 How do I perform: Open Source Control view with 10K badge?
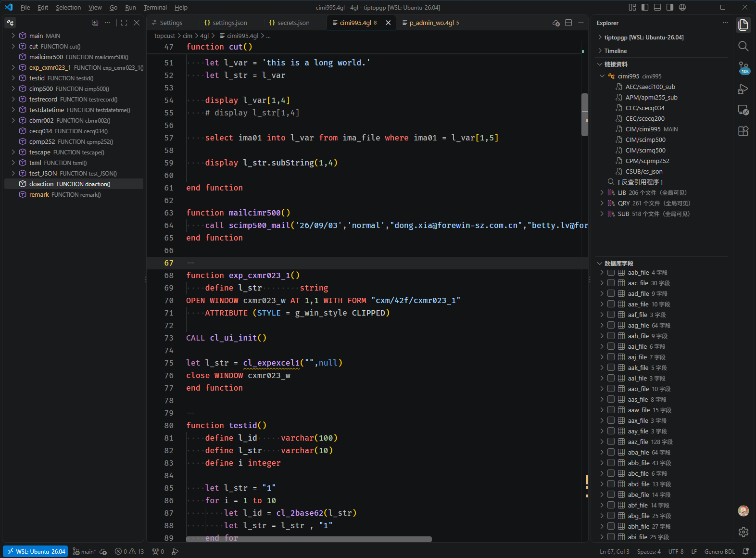(x=743, y=67)
